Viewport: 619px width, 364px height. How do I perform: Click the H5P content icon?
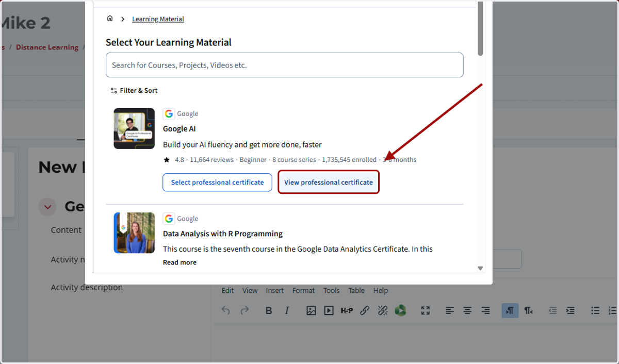(x=347, y=310)
